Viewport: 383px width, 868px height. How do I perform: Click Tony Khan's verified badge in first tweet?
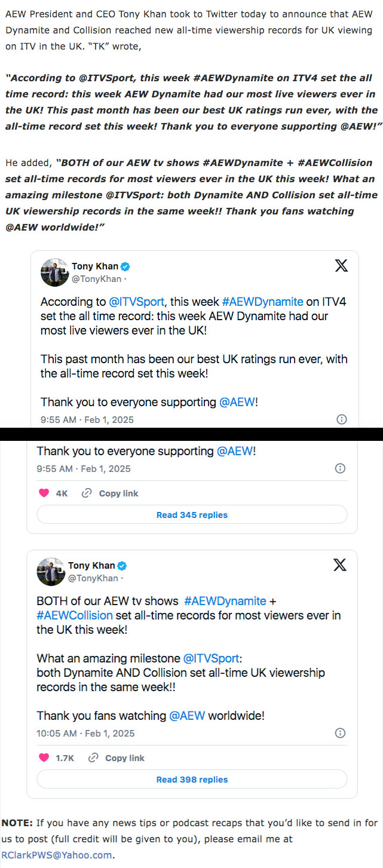[x=126, y=266]
